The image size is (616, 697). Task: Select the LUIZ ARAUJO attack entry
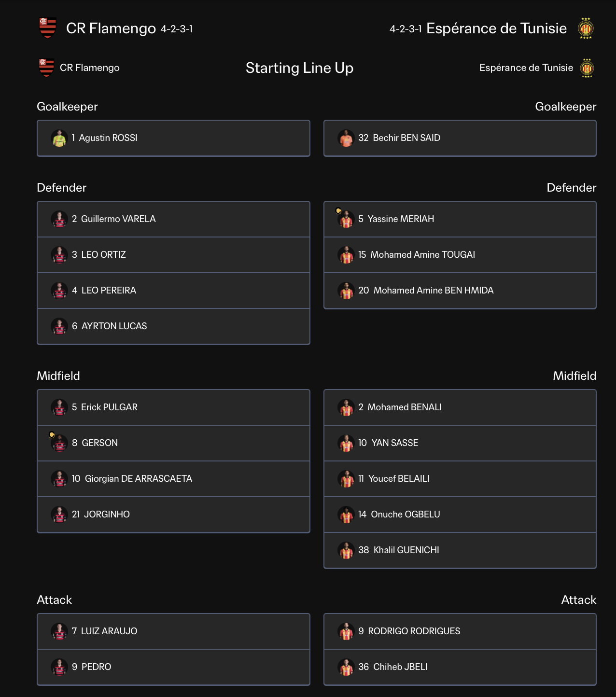pyautogui.click(x=173, y=631)
